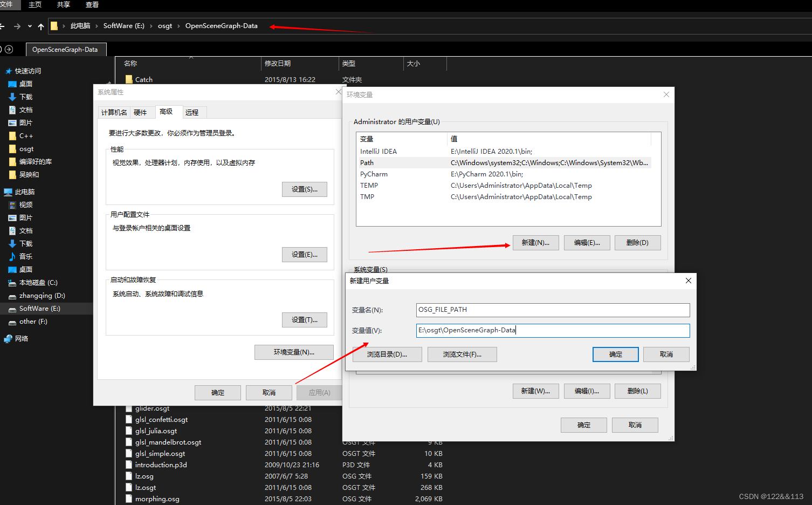Open the lz.osg file
The width and height of the screenshot is (812, 505).
tap(143, 476)
